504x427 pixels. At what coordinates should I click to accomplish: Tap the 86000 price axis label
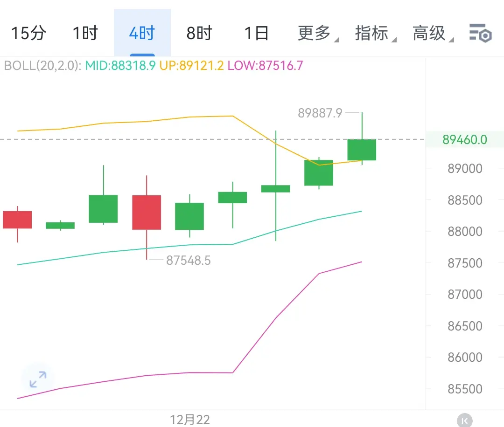point(465,358)
